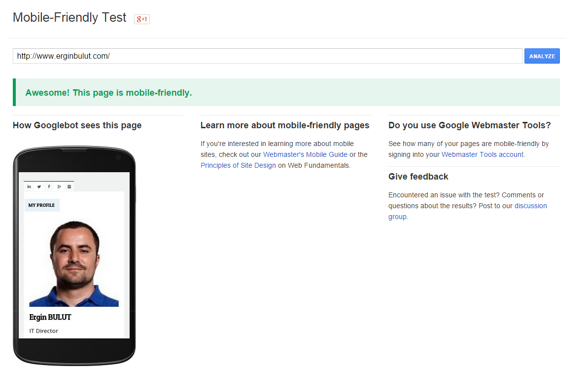Click the 'Ergin BULUT' name text
Screen dimensions: 588x371
50,317
